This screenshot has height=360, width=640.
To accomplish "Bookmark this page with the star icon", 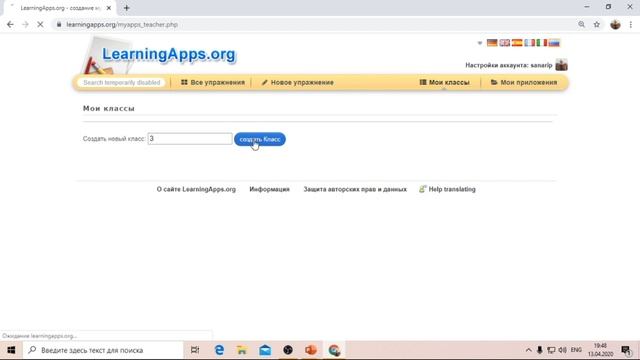I will click(x=597, y=24).
